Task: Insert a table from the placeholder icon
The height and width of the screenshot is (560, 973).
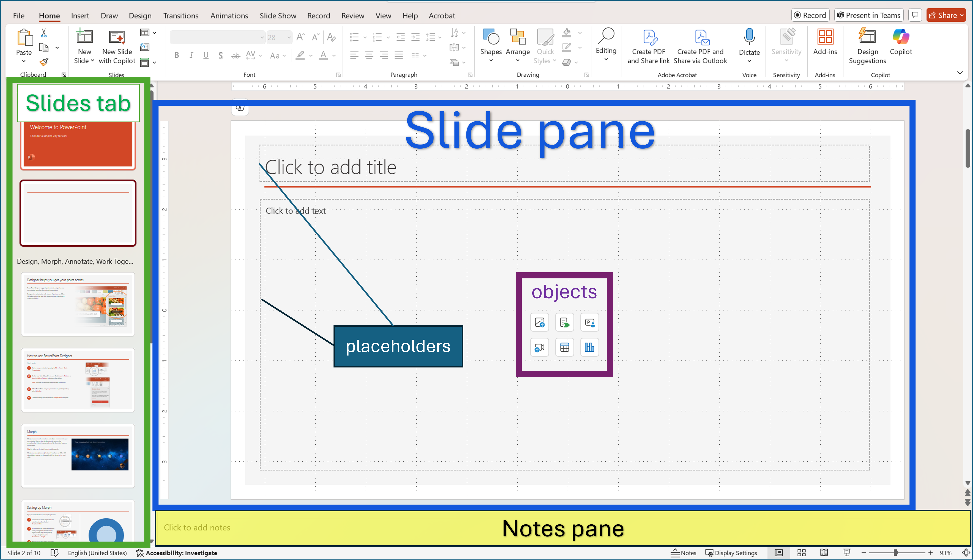Action: [564, 348]
